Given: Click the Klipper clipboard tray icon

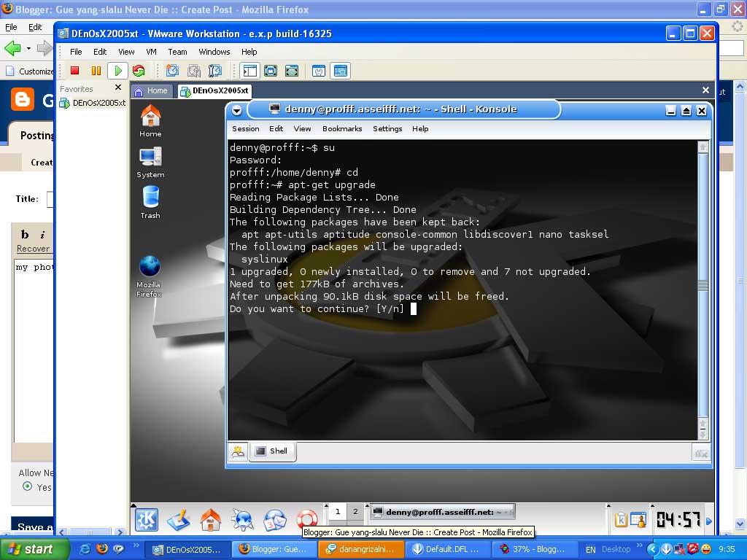Looking at the screenshot, I should pos(620,519).
